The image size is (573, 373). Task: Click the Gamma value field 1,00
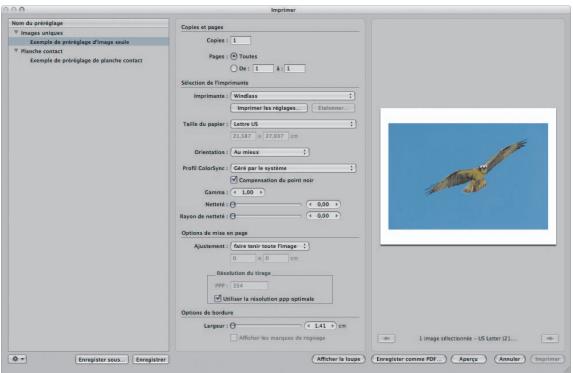coord(248,192)
